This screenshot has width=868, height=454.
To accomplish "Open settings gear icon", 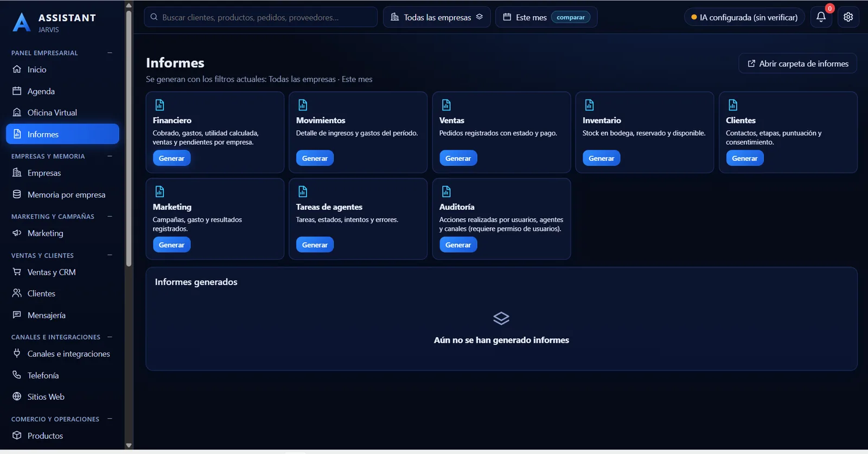I will (x=848, y=17).
